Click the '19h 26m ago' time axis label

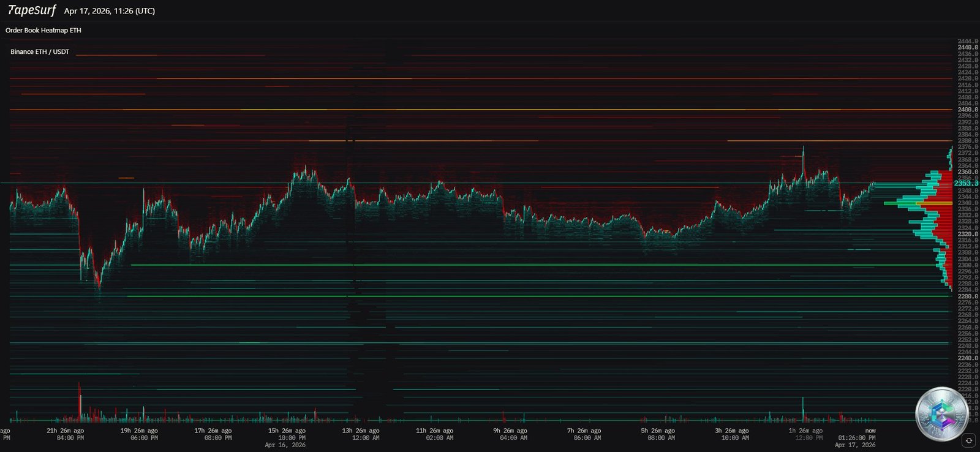click(x=139, y=431)
